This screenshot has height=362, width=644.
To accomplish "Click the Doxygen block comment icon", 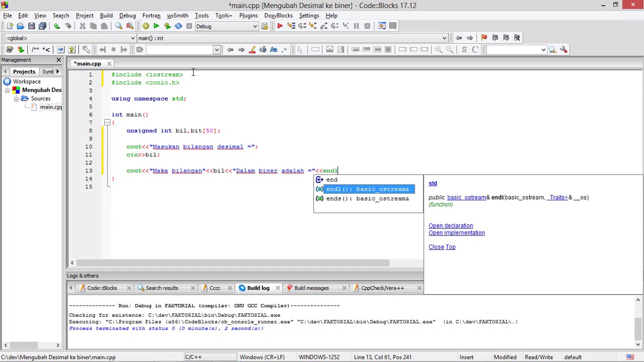I will [x=35, y=49].
